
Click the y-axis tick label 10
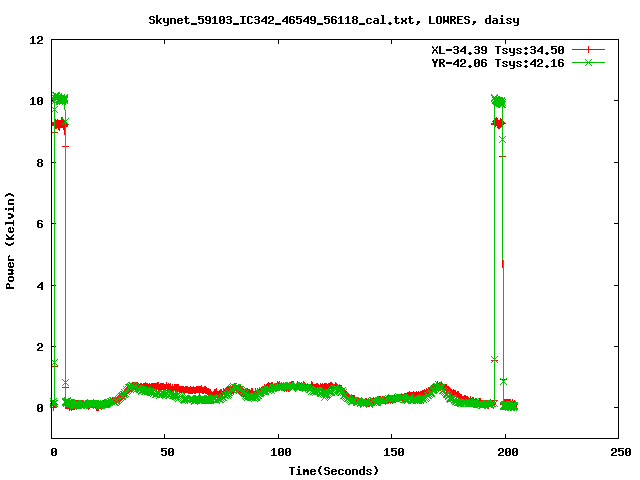click(36, 101)
